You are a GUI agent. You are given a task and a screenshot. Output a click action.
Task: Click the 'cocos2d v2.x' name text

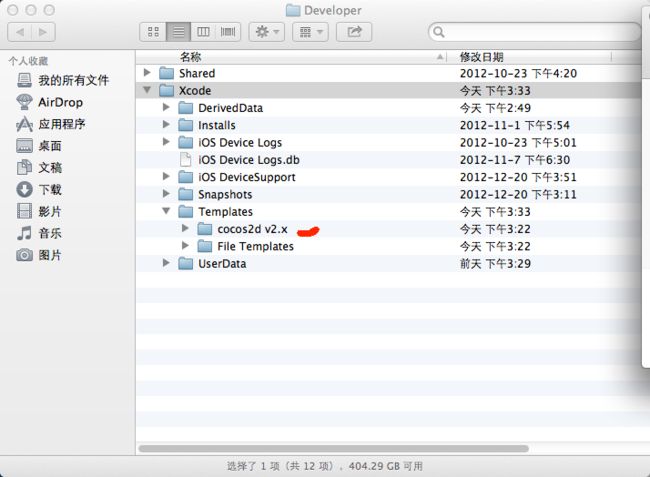[252, 229]
